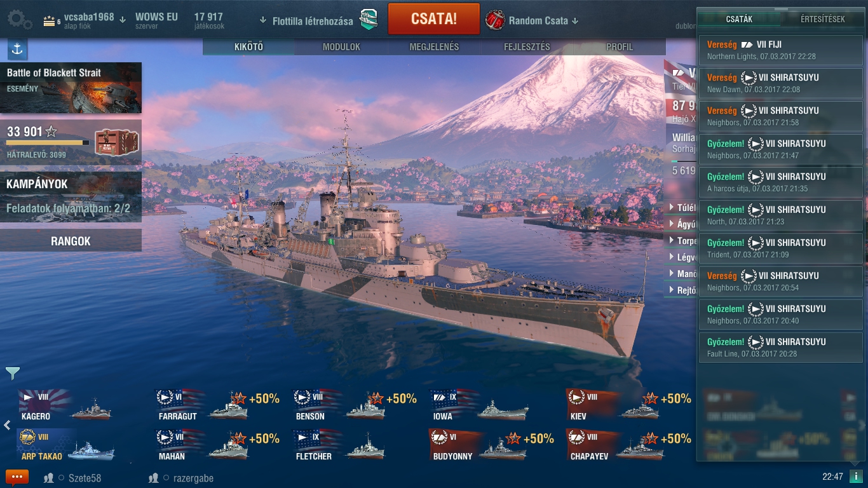Start battle with the CSATA! button

click(434, 19)
